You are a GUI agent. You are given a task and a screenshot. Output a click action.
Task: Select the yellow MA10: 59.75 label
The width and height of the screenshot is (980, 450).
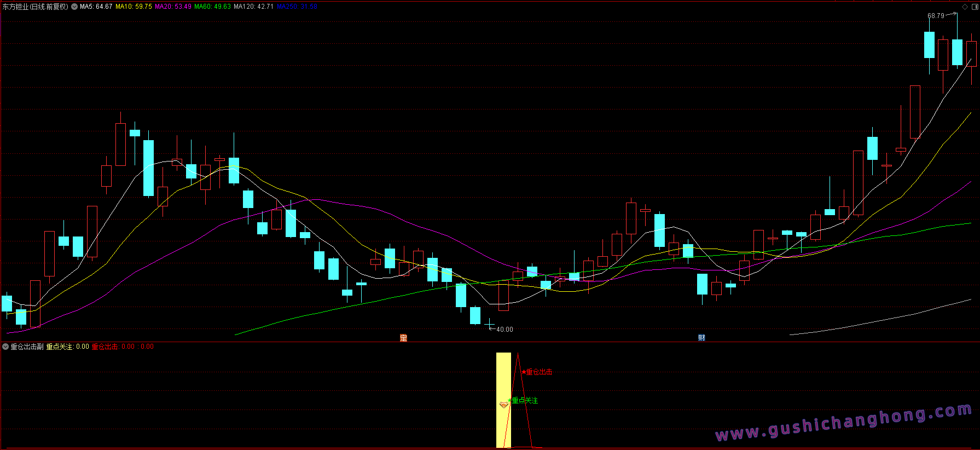click(134, 7)
